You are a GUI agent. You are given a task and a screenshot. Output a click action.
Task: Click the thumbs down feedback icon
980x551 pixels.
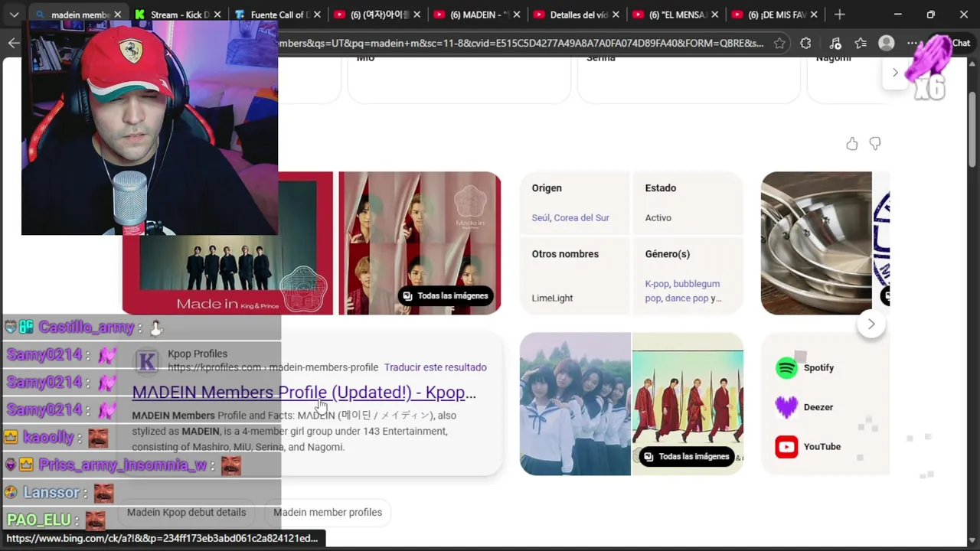click(875, 144)
